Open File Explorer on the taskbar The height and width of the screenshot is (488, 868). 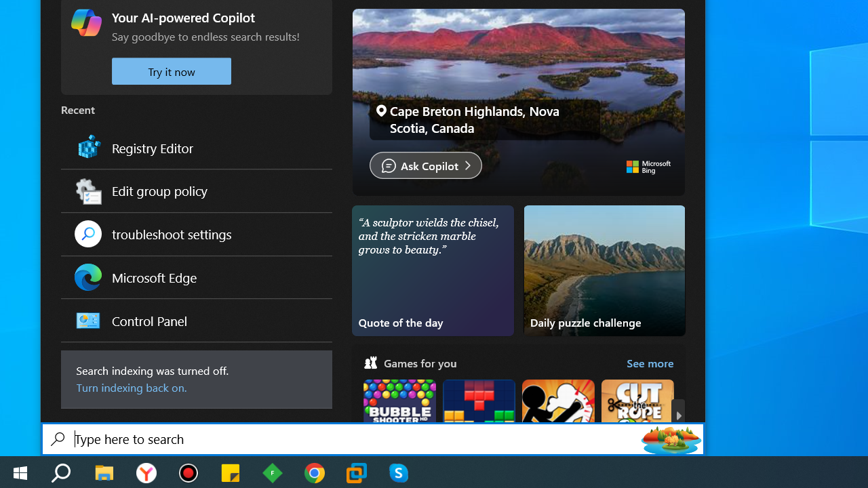(x=104, y=472)
